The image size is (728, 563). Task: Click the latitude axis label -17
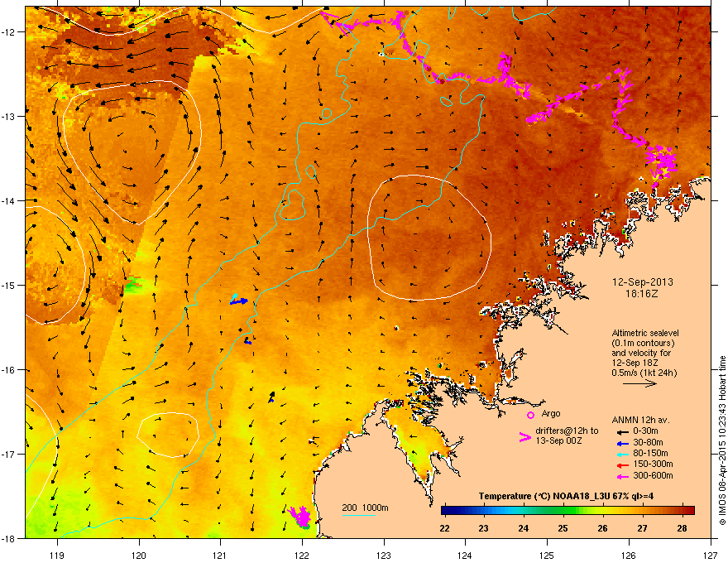[8, 454]
